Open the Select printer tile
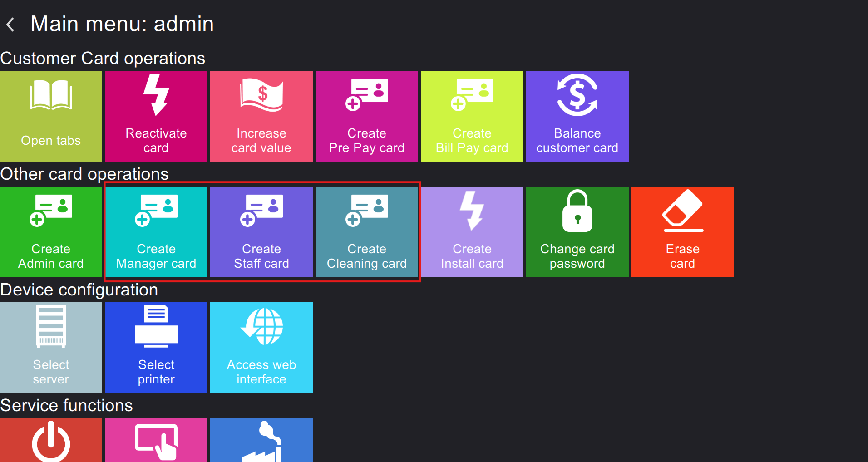Image resolution: width=868 pixels, height=462 pixels. coord(156,348)
